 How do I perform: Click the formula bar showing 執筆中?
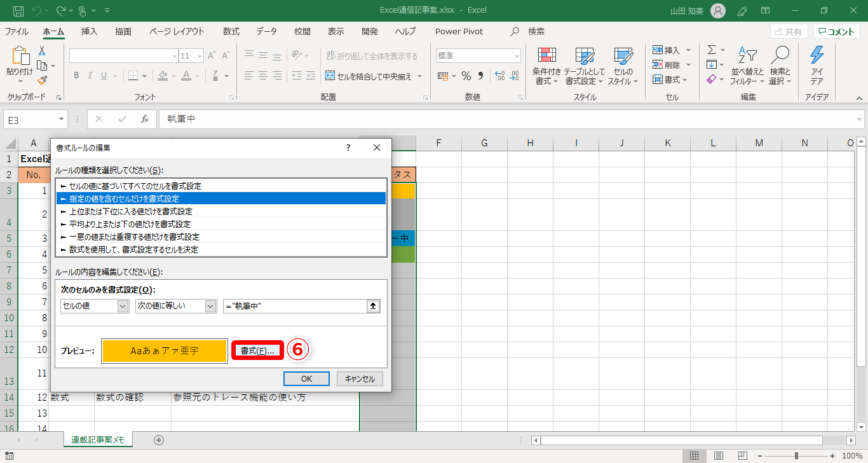(506, 119)
